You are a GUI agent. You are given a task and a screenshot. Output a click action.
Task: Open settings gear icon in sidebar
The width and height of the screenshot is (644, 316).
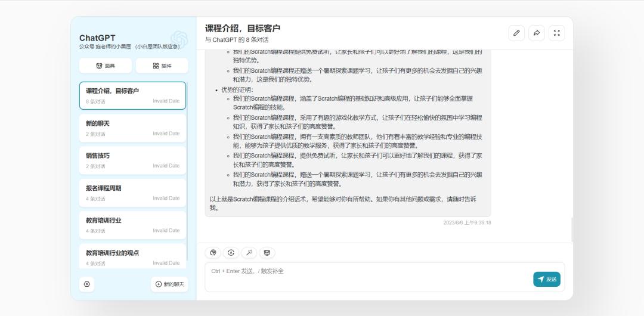click(86, 284)
